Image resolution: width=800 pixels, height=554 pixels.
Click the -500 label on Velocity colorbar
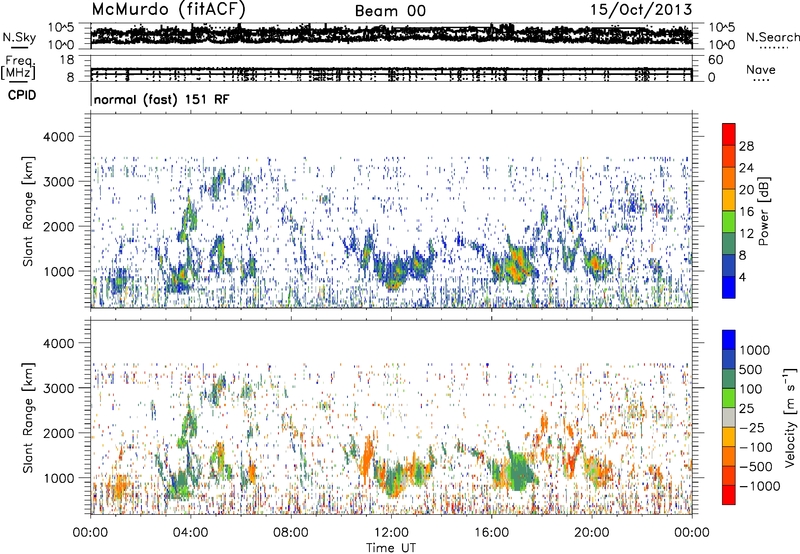[x=756, y=466]
